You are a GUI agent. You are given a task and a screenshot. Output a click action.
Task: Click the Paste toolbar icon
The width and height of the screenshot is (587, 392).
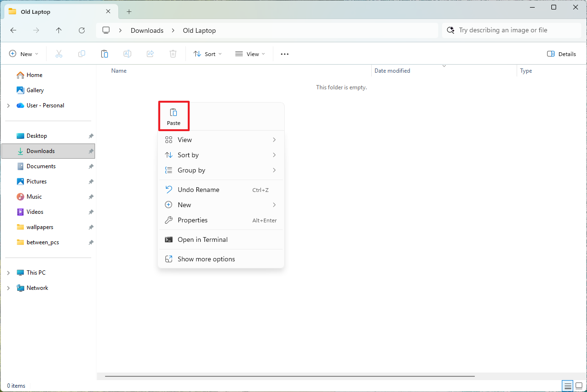point(104,53)
